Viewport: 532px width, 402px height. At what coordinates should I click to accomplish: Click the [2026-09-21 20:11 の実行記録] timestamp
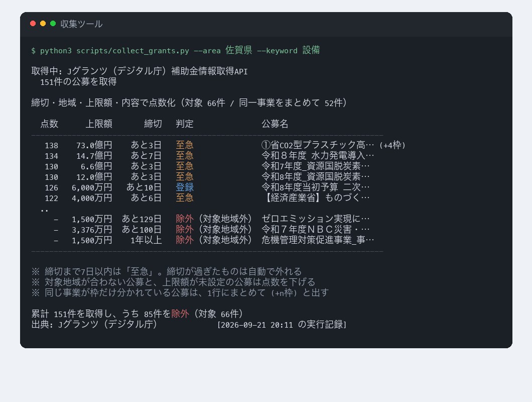[x=282, y=324]
